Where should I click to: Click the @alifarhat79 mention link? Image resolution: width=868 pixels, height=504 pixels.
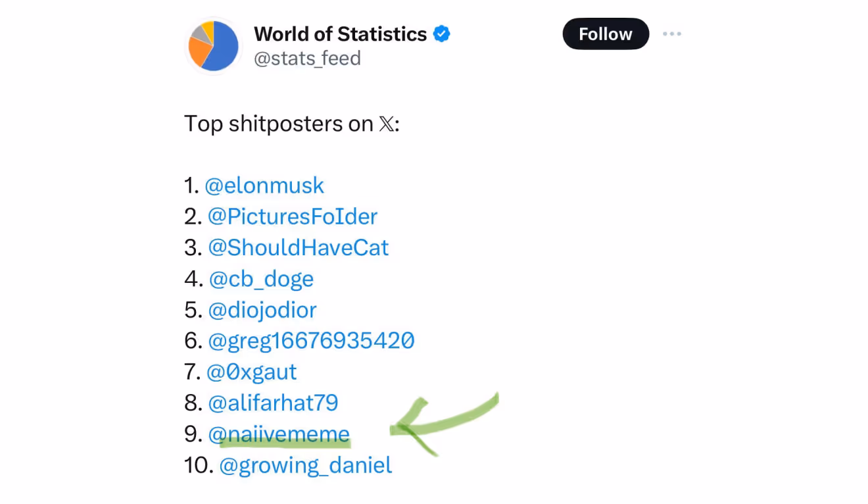point(273,403)
